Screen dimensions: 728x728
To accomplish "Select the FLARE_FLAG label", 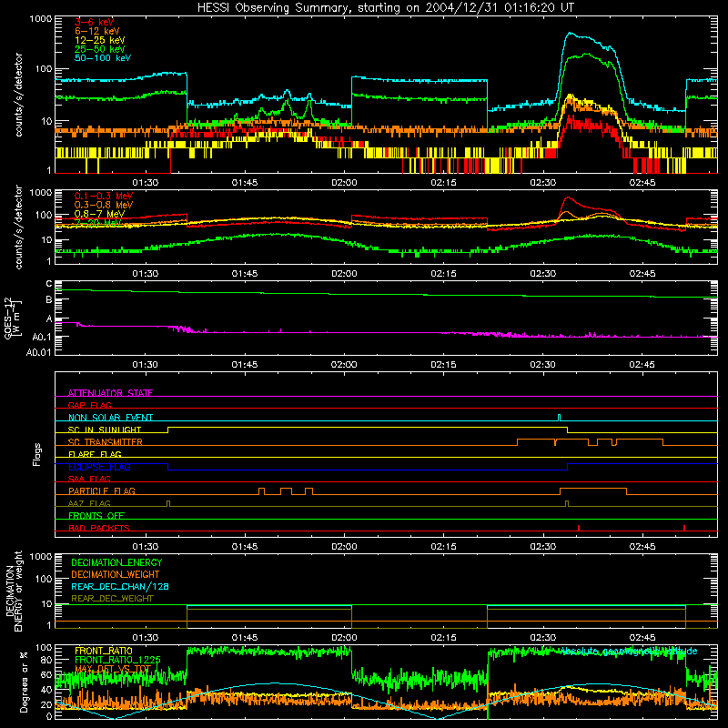I will coord(95,454).
